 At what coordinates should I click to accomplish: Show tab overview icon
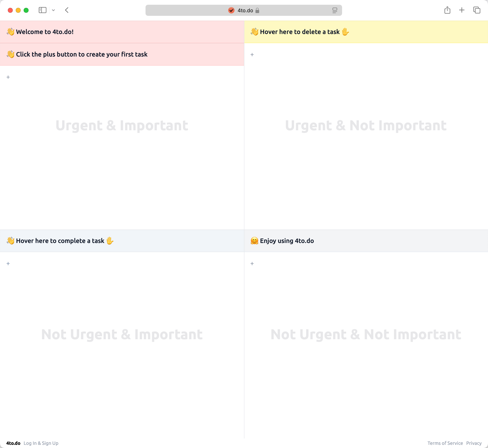pos(476,10)
